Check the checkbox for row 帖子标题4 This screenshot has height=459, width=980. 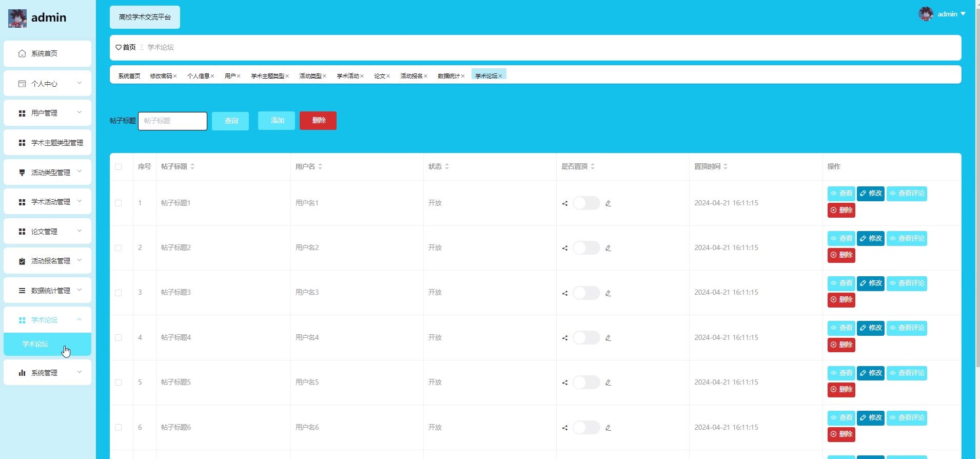pyautogui.click(x=119, y=338)
